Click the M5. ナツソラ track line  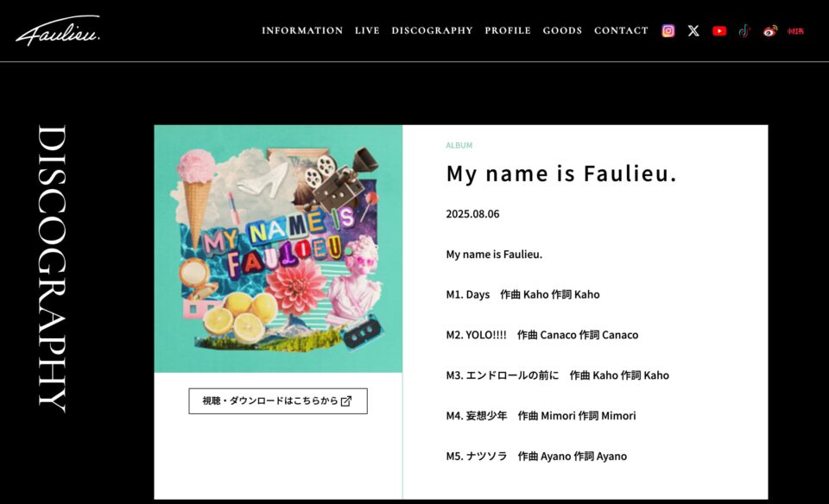pos(536,456)
